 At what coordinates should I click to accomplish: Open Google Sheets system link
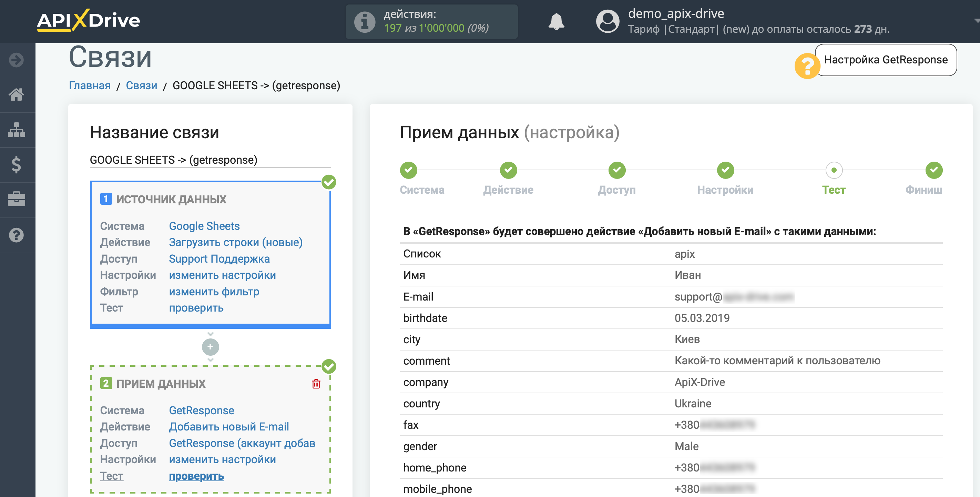(x=204, y=226)
